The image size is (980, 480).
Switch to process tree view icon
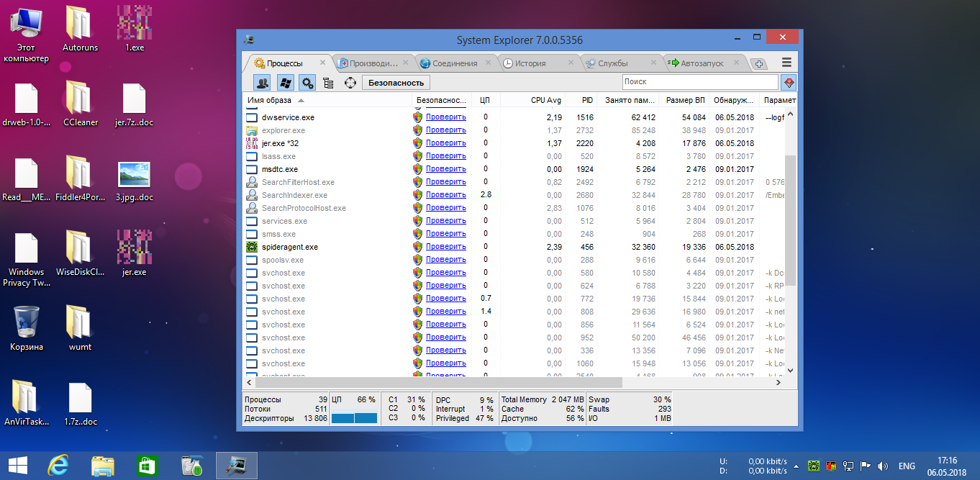[328, 83]
